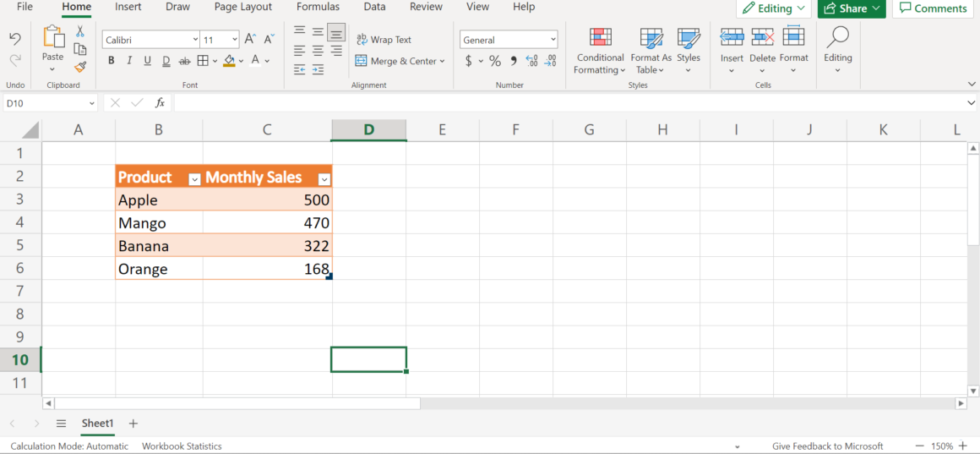Open the Product column filter dropdown

pyautogui.click(x=194, y=179)
